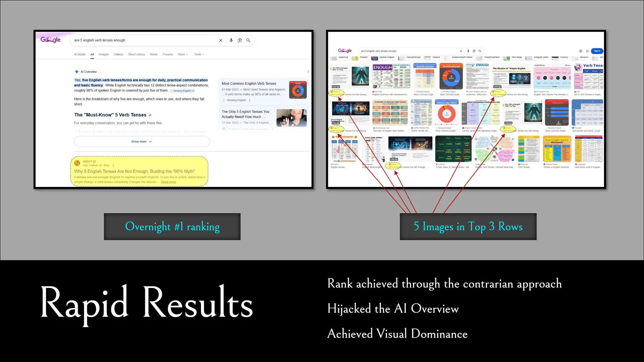Click Lens icon in right images screenshot

[474, 51]
